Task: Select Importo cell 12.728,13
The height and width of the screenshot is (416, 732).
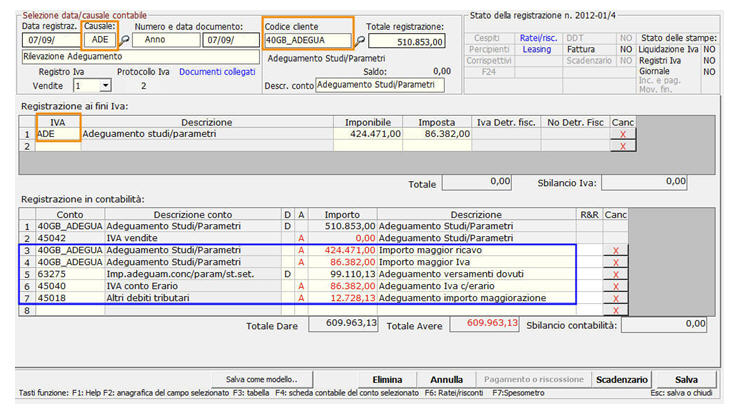Action: pos(342,298)
